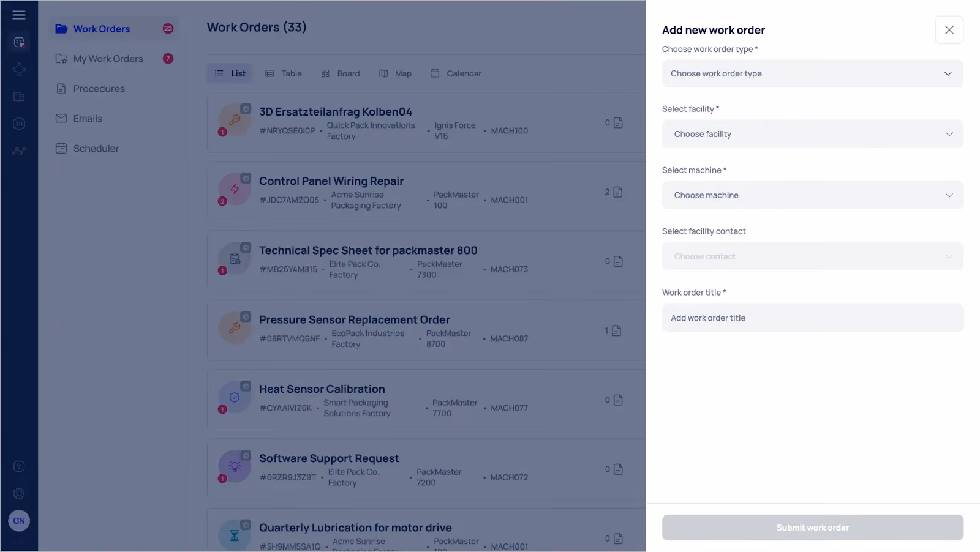Open the settings gear icon
The height and width of the screenshot is (552, 980).
point(19,493)
